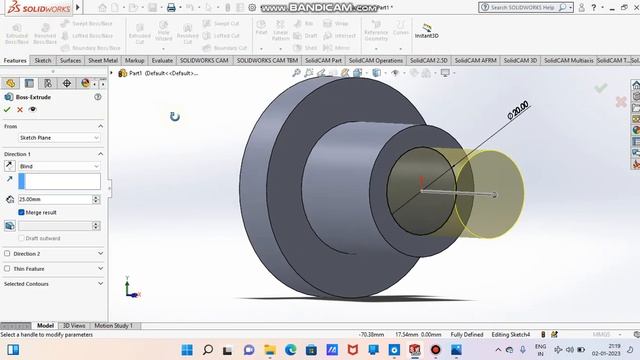The image size is (640, 360).
Task: Click the Instant3D tool
Action: (x=427, y=31)
